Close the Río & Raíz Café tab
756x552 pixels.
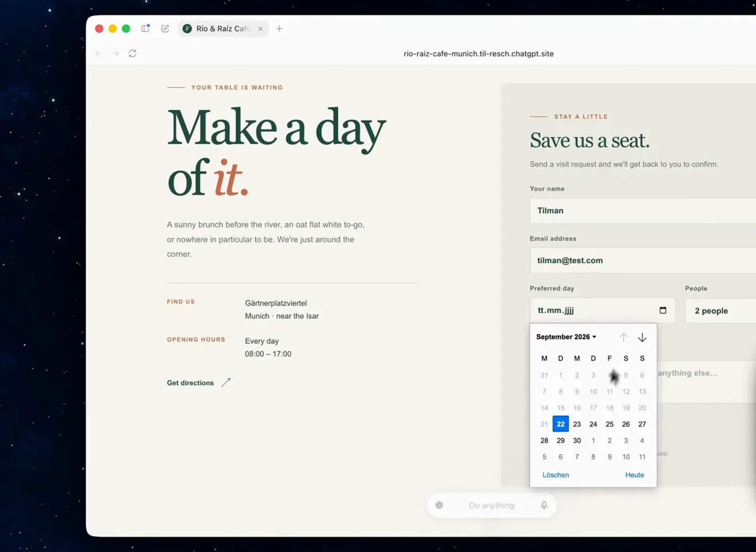(x=260, y=29)
